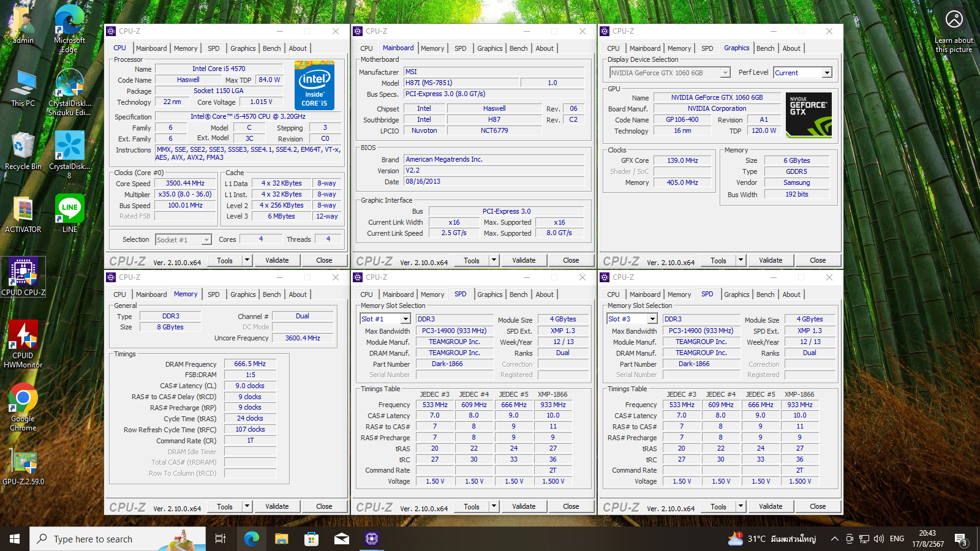The width and height of the screenshot is (980, 551).
Task: Open Tools dropdown arrow in Graphics window
Action: pyautogui.click(x=741, y=260)
